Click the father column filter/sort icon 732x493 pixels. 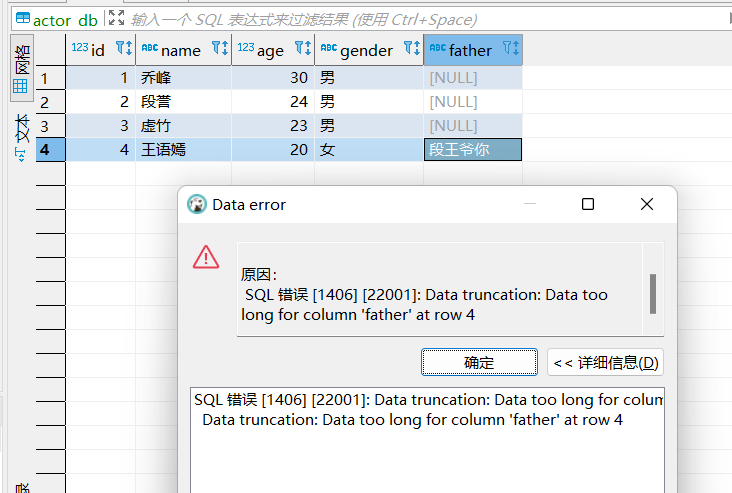point(511,48)
